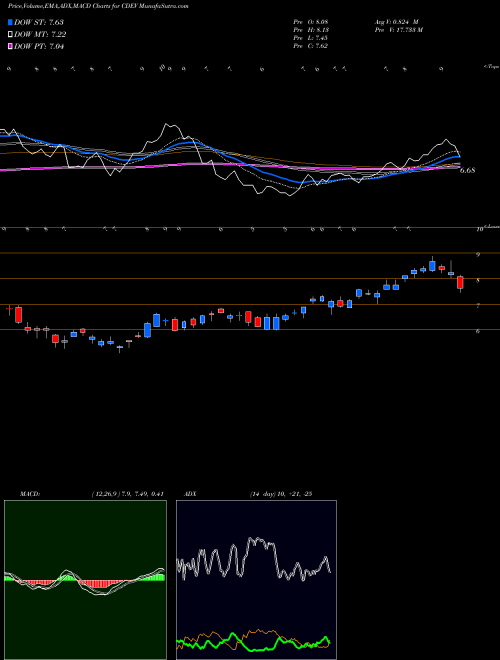Click the 'Pre C: 7.62' value
This screenshot has height=660, width=500.
(x=311, y=46)
